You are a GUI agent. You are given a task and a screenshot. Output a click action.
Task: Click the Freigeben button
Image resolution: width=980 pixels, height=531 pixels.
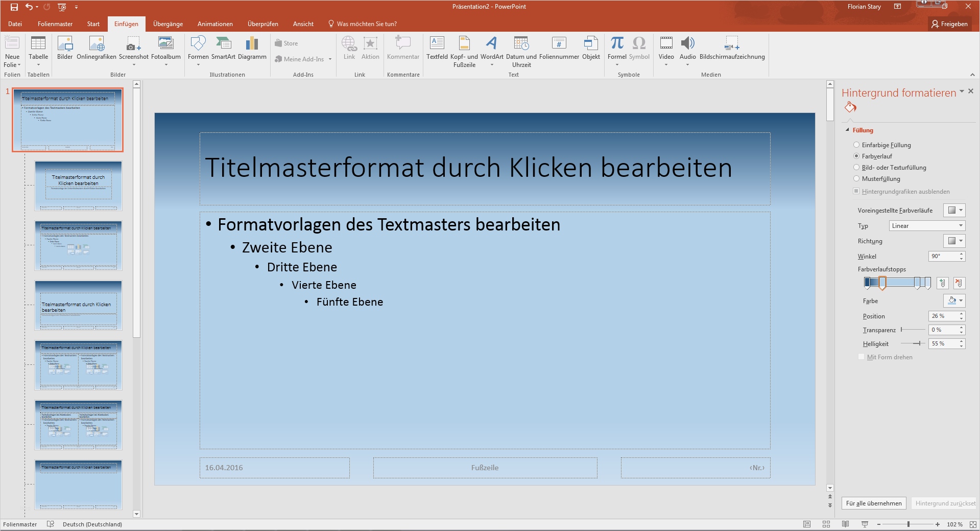click(x=950, y=24)
